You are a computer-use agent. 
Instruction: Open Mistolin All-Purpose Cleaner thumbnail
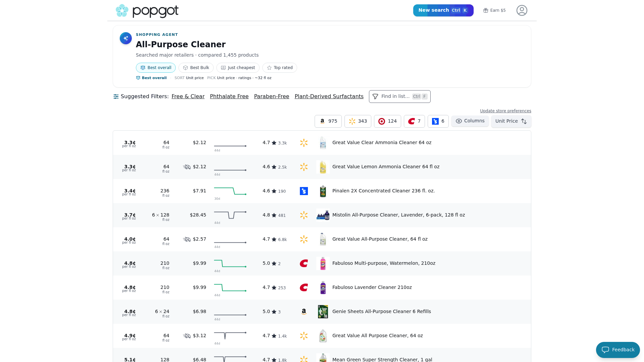pos(323,215)
